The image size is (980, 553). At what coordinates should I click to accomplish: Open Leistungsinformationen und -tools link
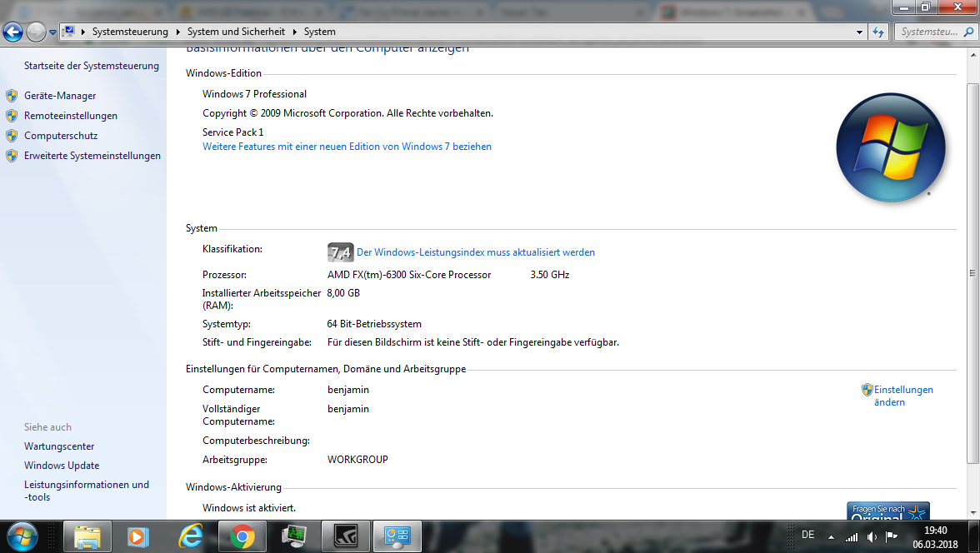87,491
